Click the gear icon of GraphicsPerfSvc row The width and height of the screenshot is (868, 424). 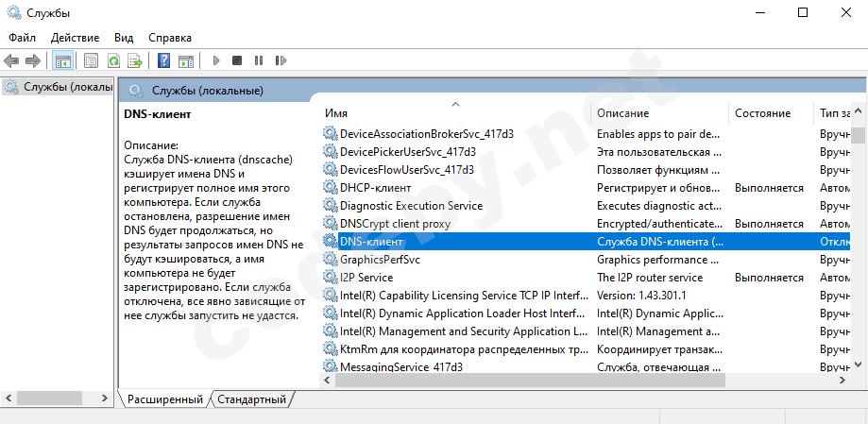tap(330, 259)
